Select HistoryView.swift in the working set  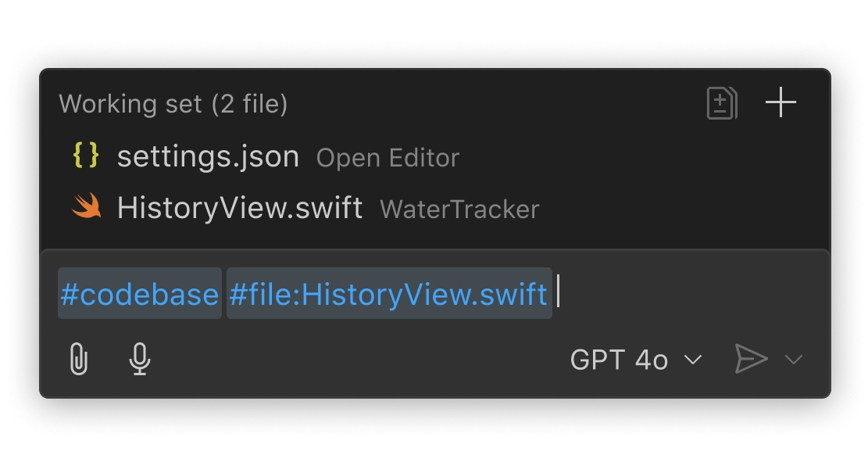click(240, 208)
